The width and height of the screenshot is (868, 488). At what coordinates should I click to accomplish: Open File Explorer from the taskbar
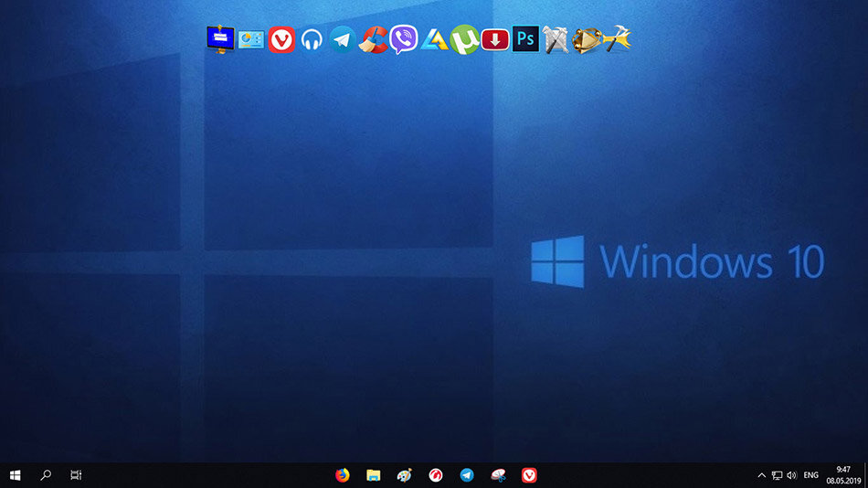pyautogui.click(x=374, y=475)
